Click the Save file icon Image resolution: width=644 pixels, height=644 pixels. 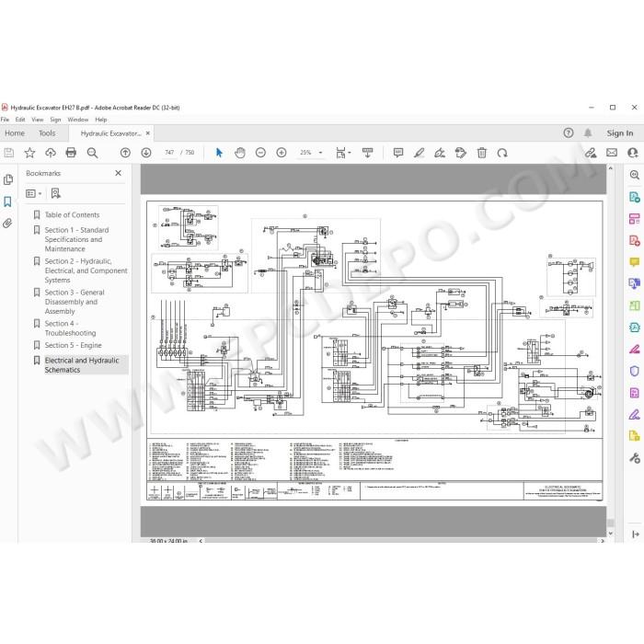point(8,153)
